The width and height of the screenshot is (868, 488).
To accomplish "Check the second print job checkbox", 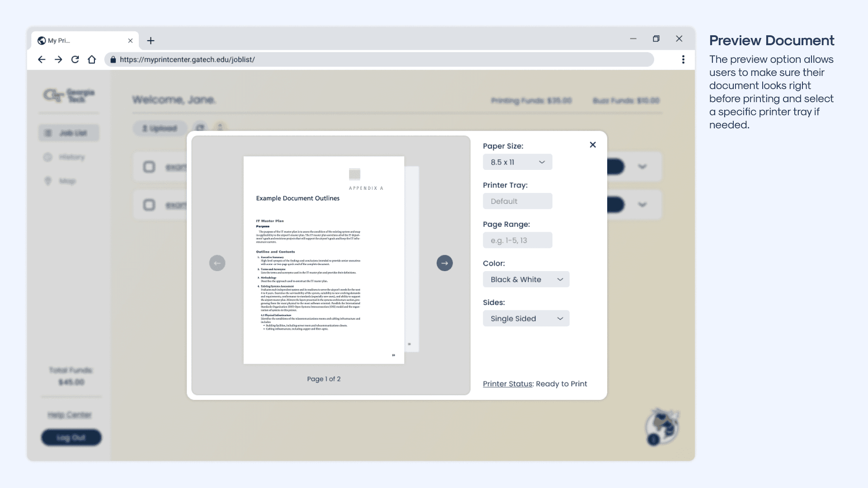I will coord(149,205).
